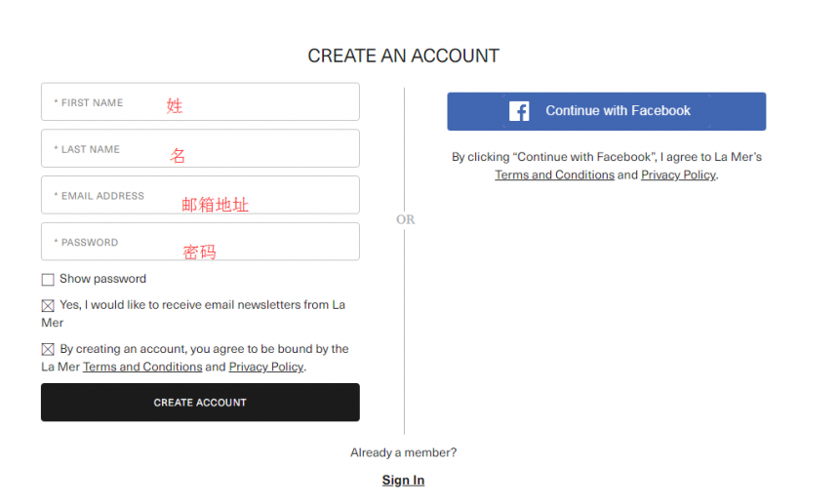Open Privacy Policy link below form
This screenshot has width=839, height=504.
266,368
